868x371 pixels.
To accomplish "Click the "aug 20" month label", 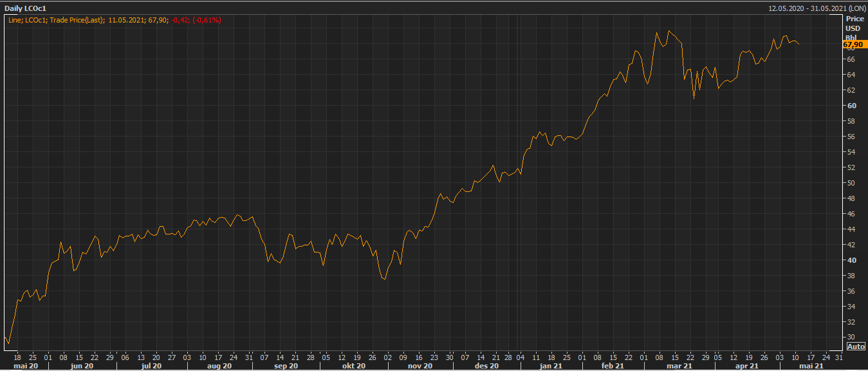I will (219, 366).
